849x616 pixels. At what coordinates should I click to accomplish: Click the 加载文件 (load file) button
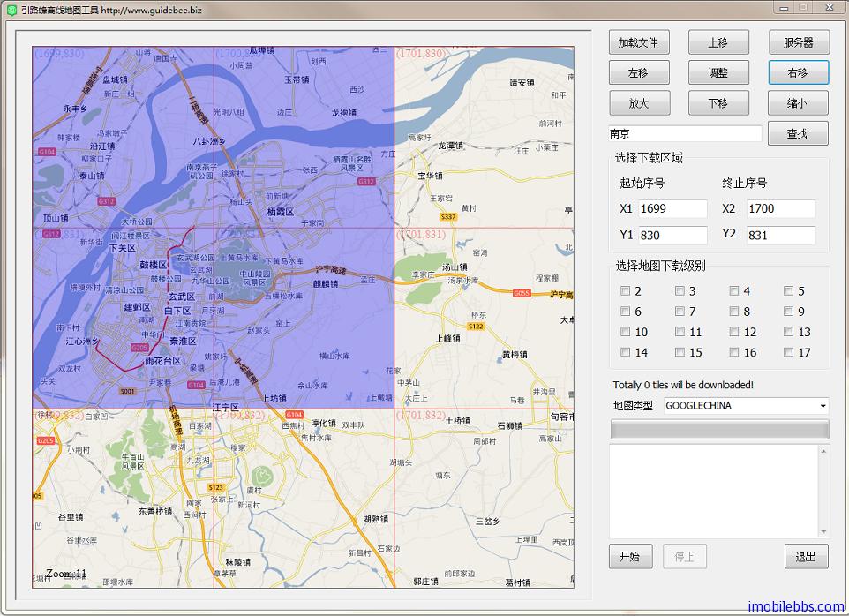pos(639,42)
